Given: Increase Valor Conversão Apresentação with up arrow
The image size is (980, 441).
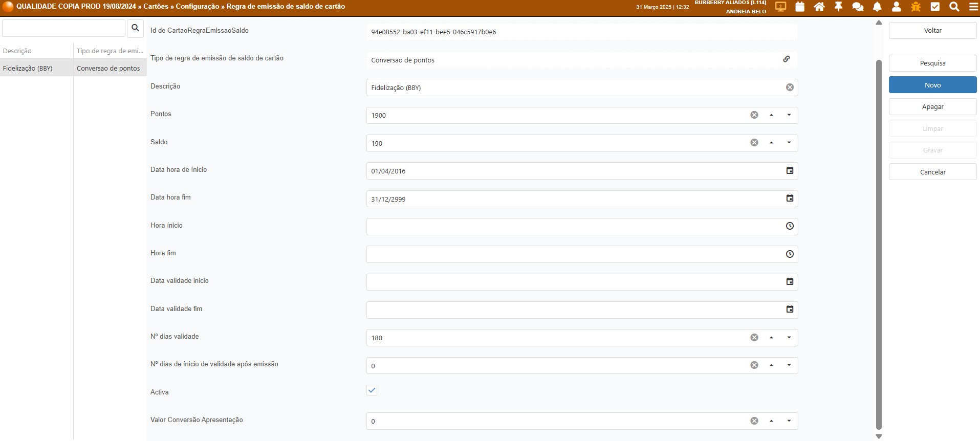Looking at the screenshot, I should click(771, 421).
